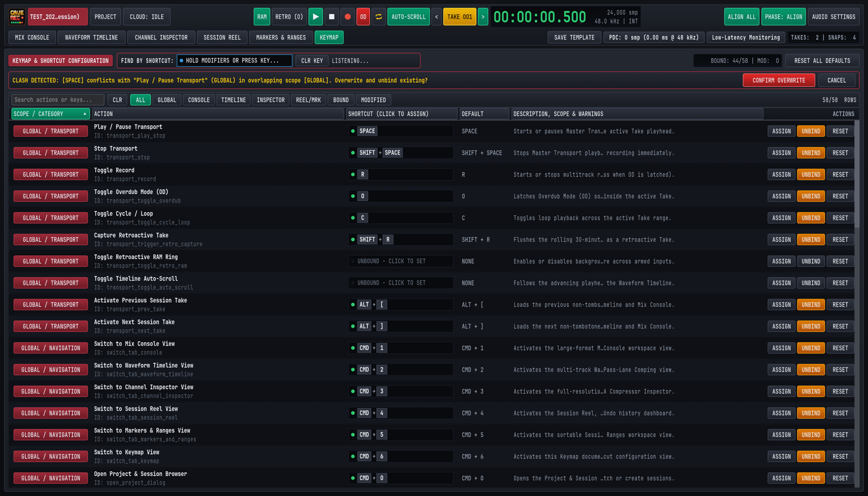This screenshot has width=868, height=496.
Task: Sort by the SCOPE / CATEGORY column header
Action: click(x=51, y=114)
